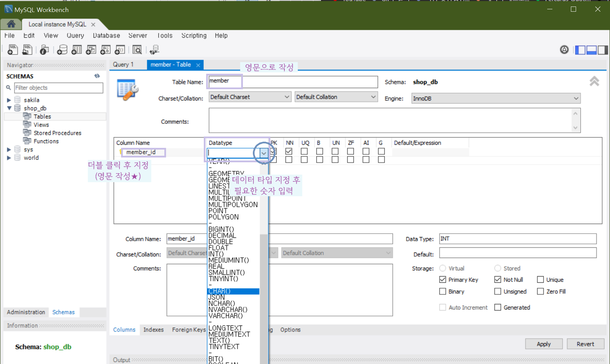
Task: Uncheck the Primary Key checkbox
Action: coord(443,280)
